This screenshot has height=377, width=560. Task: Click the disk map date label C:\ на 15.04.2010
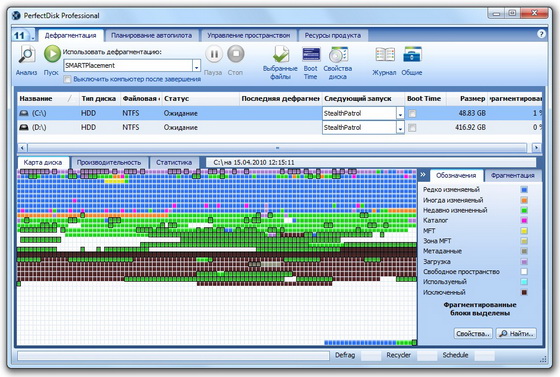pyautogui.click(x=254, y=162)
